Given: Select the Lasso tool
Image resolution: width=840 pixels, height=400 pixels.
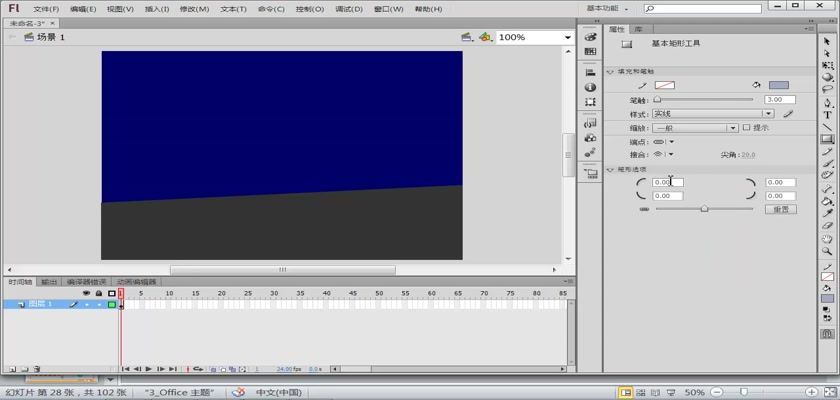Looking at the screenshot, I should (827, 89).
